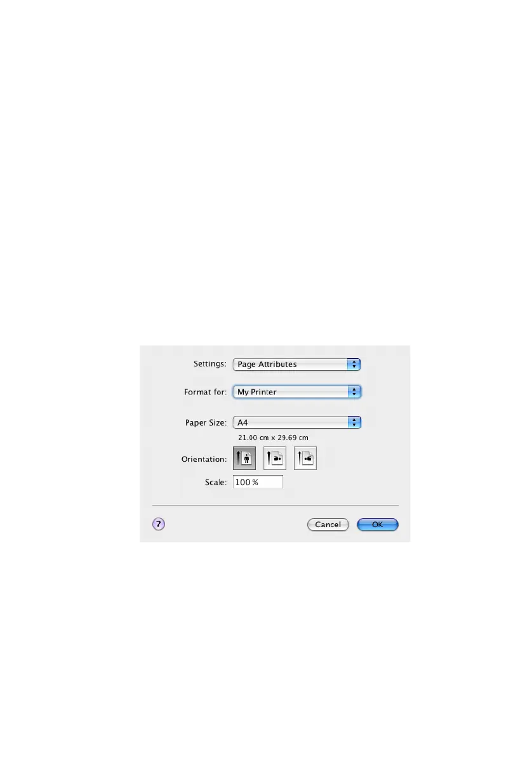
Task: Click the Paper Size: label
Action: click(x=206, y=422)
